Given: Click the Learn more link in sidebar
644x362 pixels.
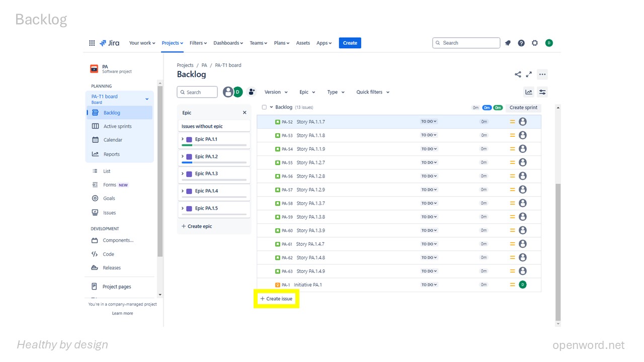Looking at the screenshot, I should click(123, 313).
